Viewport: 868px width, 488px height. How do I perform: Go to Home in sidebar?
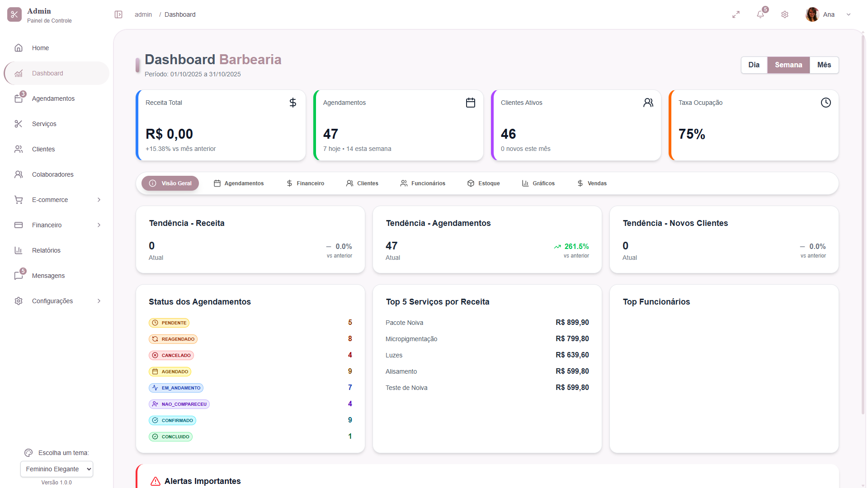point(40,48)
